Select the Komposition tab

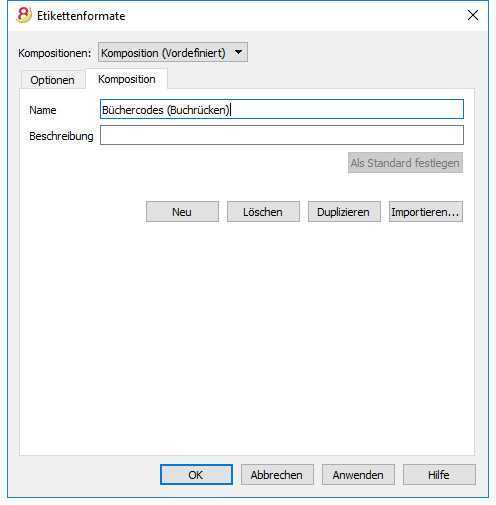(127, 79)
